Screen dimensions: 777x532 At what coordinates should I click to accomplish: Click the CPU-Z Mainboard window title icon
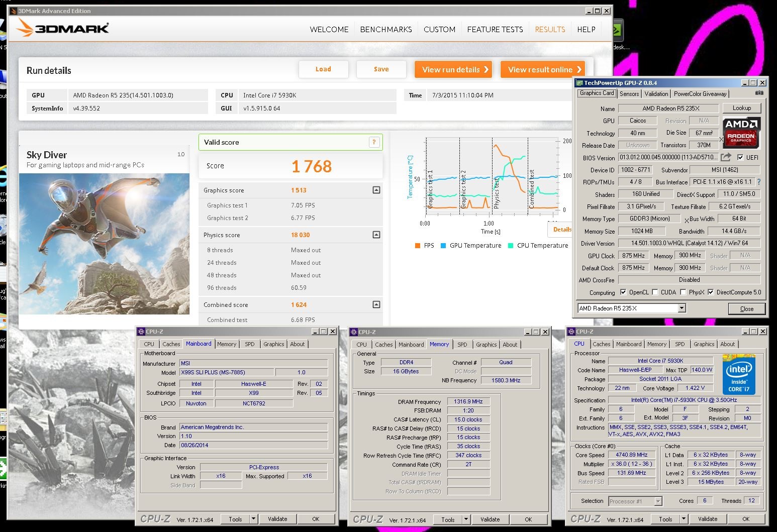coord(141,332)
